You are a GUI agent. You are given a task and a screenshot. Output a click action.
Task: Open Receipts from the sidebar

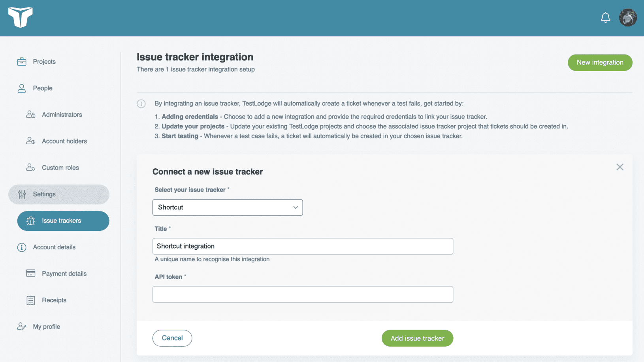[x=54, y=300]
